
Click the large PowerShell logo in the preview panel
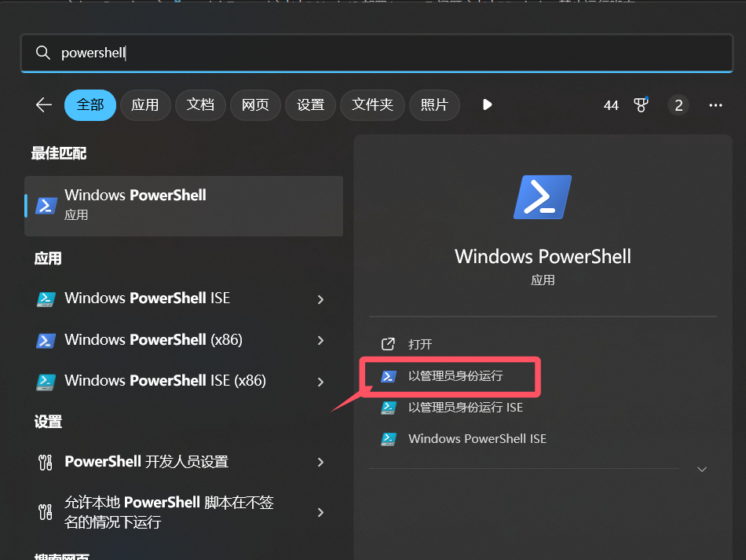(542, 197)
